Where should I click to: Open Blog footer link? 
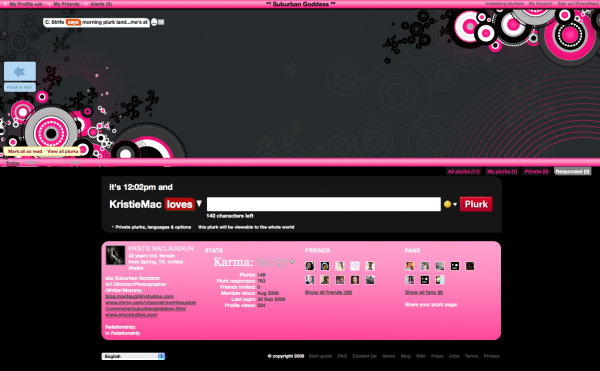[x=406, y=356]
